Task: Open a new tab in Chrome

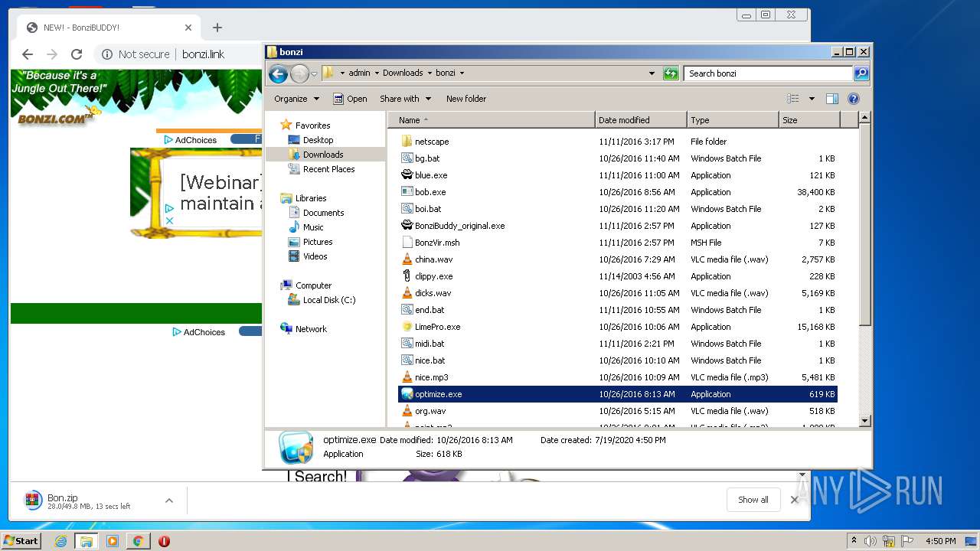Action: (217, 28)
